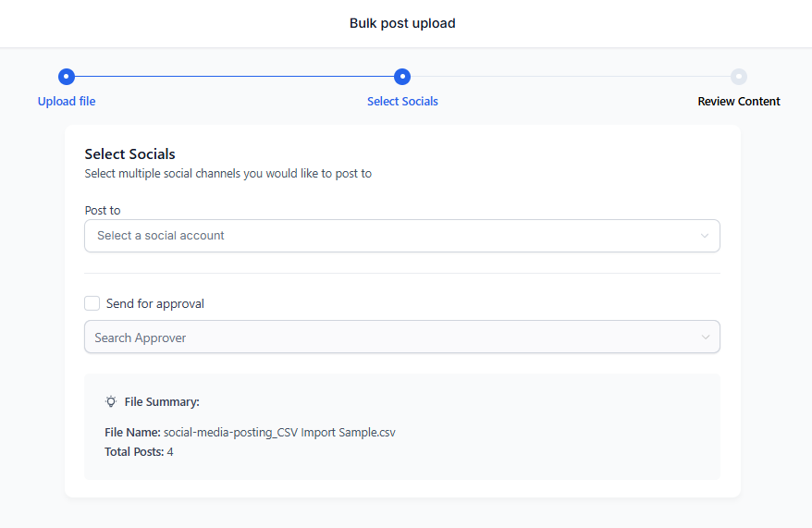This screenshot has height=528, width=812.
Task: Click the CSV Import Sample file name
Action: [x=279, y=433]
